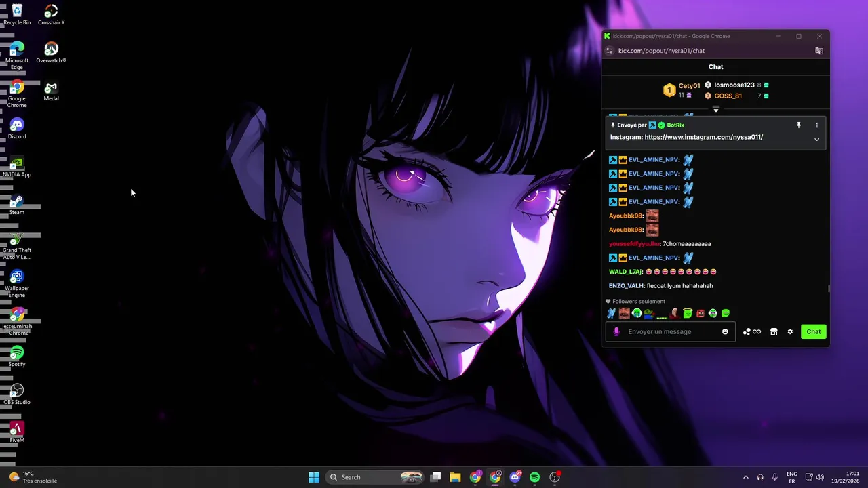
Task: Open Crosshair X desktop shortcut
Action: 51,14
